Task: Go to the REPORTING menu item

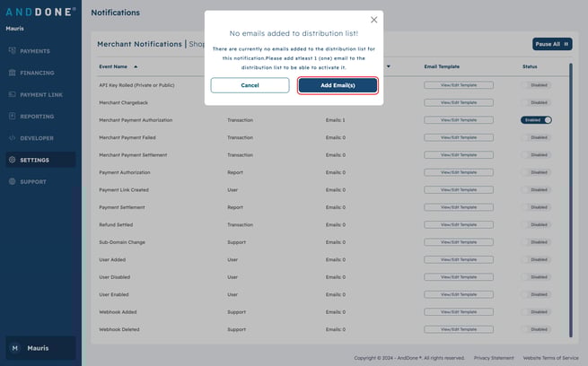Action: [36, 117]
